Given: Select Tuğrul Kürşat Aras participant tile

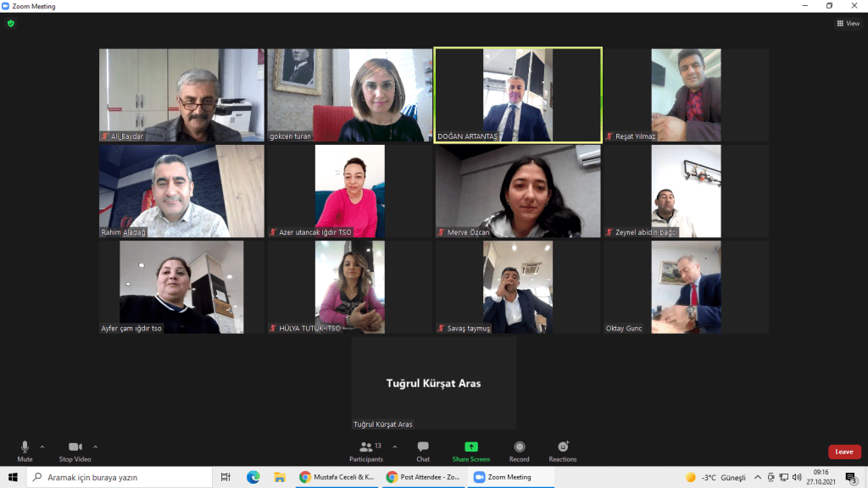Looking at the screenshot, I should (433, 383).
